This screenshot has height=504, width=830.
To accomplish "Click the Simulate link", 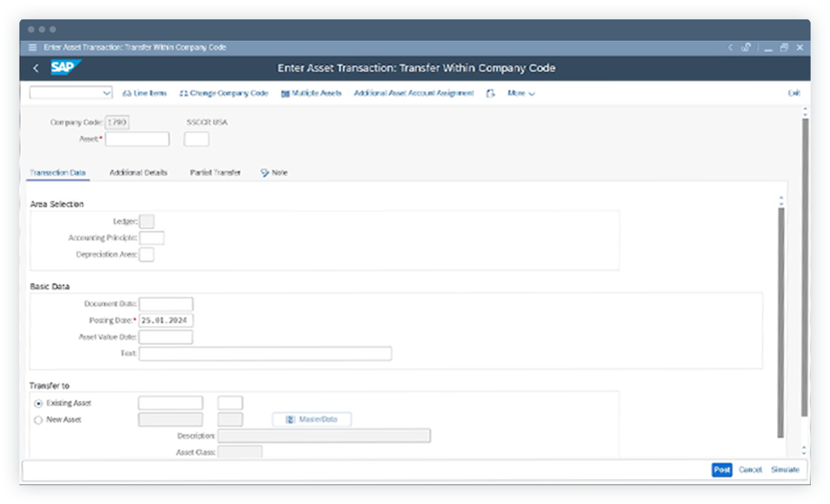I will tap(785, 470).
